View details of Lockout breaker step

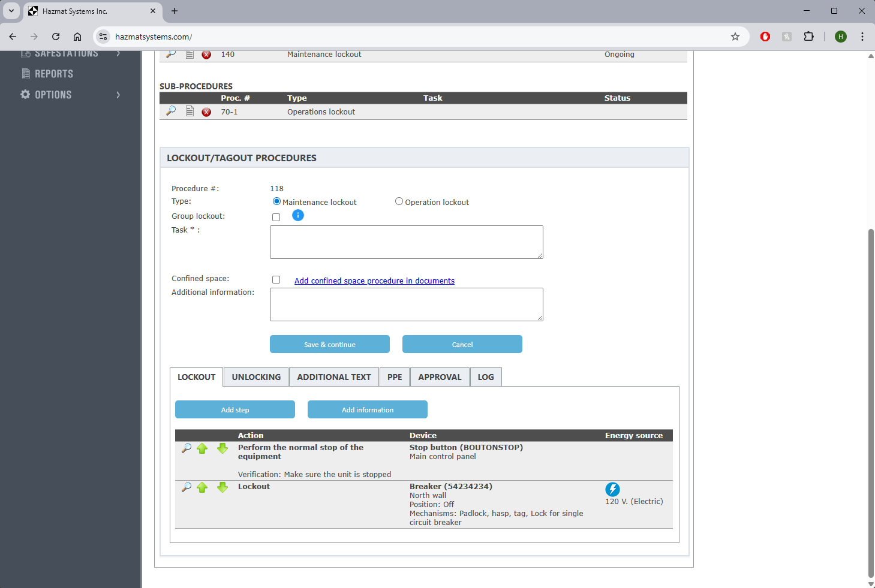click(187, 487)
